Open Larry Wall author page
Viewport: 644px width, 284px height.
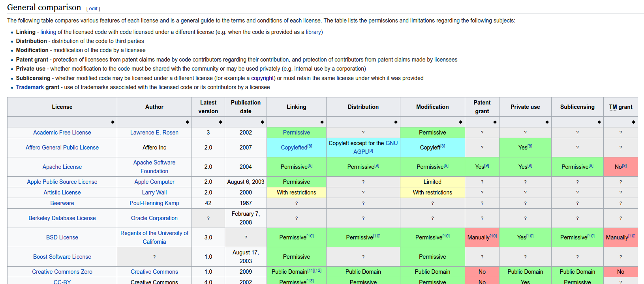[154, 192]
